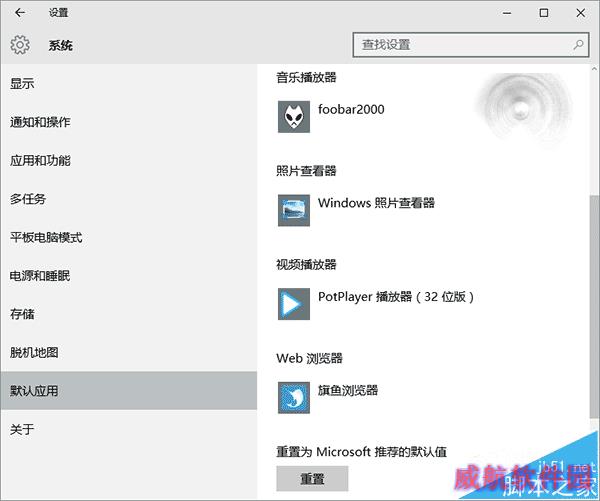The width and height of the screenshot is (600, 501).
Task: Select 默认应用 in the sidebar
Action: pos(129,390)
